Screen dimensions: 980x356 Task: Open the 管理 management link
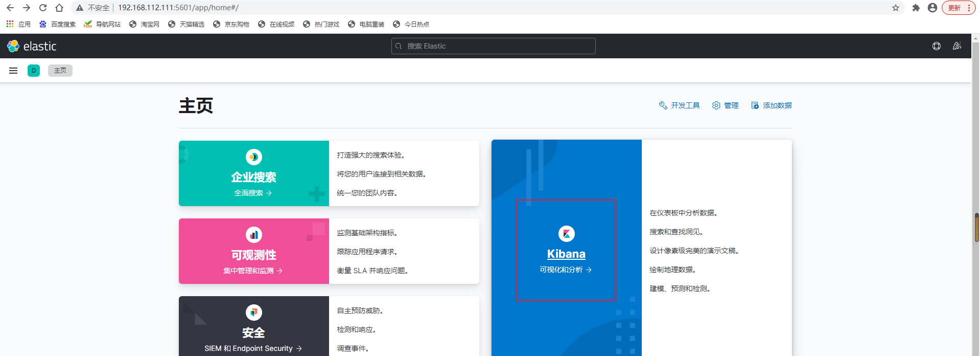click(726, 105)
